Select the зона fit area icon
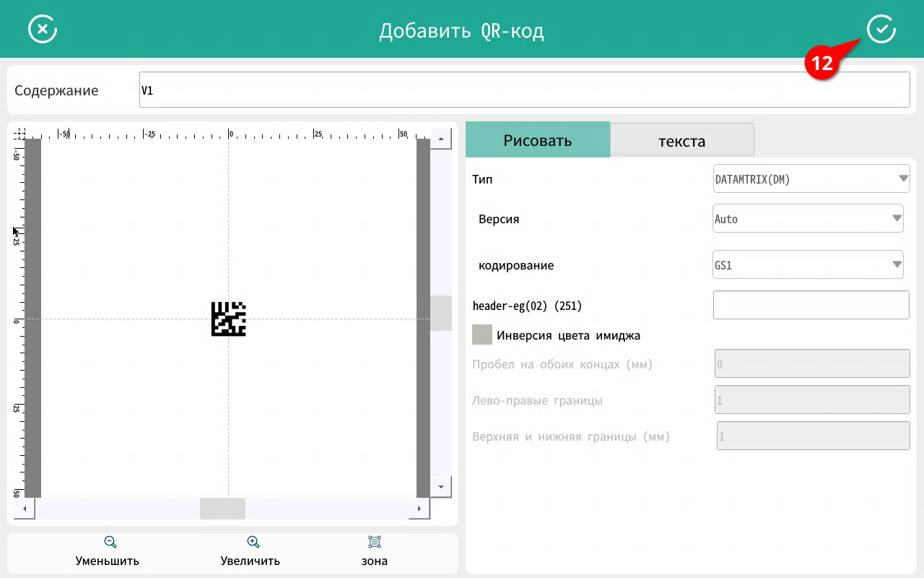Viewport: 924px width, 578px height. pos(374,543)
